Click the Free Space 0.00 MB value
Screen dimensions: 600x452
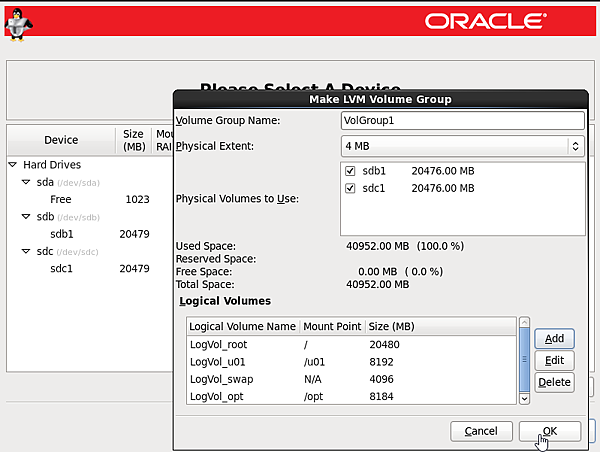click(377, 272)
